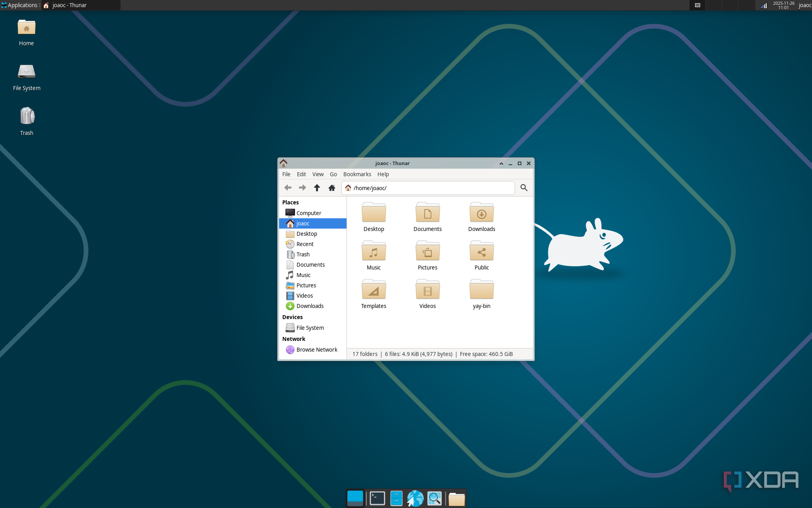
Task: Open the Bookmarks menu
Action: click(x=357, y=174)
